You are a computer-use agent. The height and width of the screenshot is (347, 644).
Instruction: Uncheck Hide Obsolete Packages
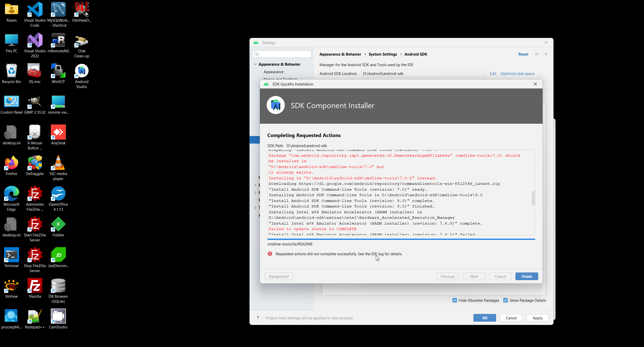click(x=455, y=300)
